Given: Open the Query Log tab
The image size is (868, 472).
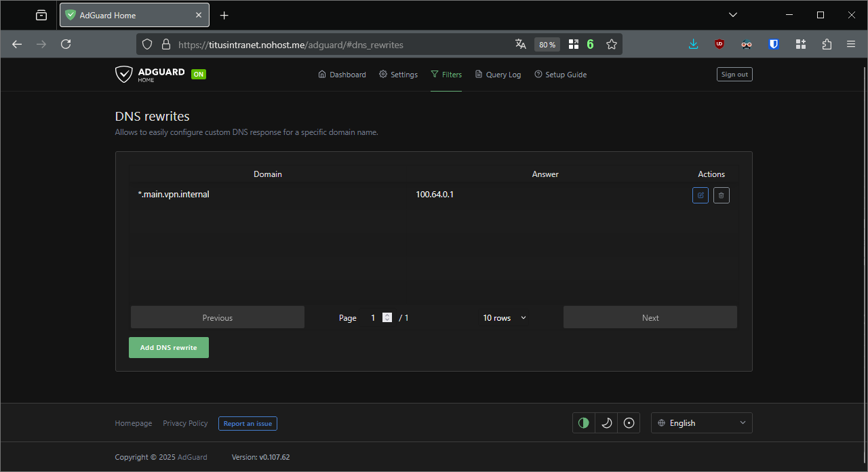Looking at the screenshot, I should (498, 75).
